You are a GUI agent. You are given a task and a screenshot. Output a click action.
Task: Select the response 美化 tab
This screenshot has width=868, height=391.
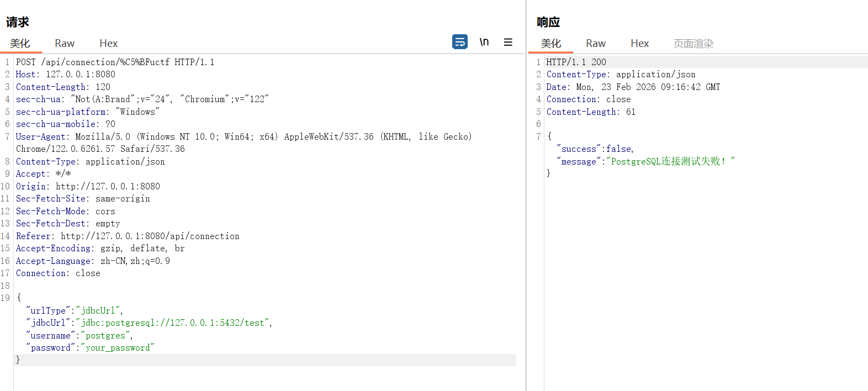pyautogui.click(x=551, y=44)
